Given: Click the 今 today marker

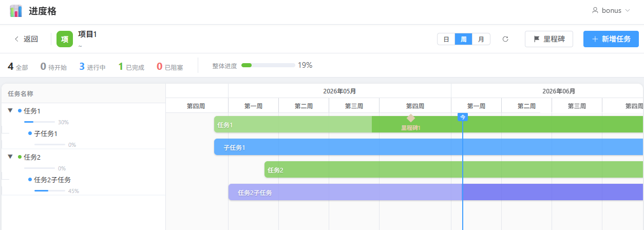Looking at the screenshot, I should coord(463,117).
